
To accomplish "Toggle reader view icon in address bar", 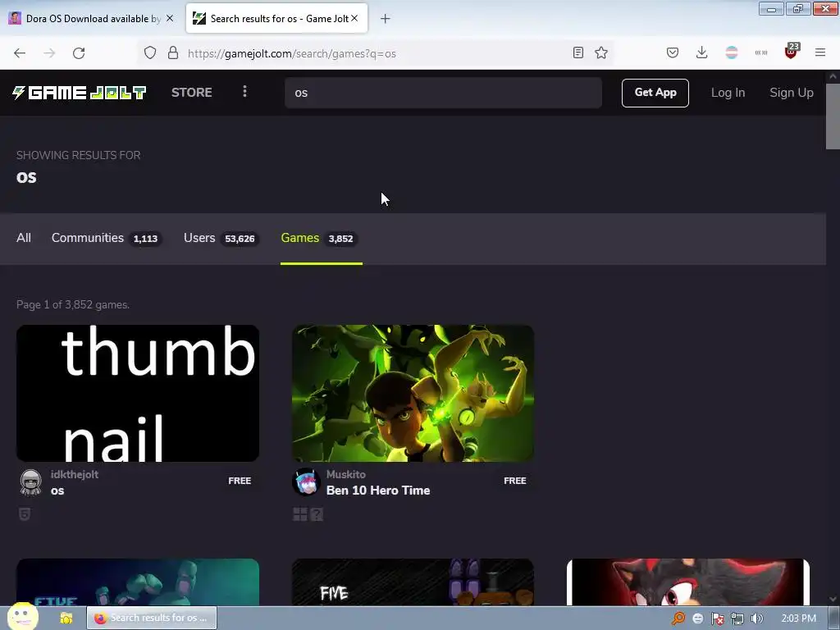I will pos(578,52).
